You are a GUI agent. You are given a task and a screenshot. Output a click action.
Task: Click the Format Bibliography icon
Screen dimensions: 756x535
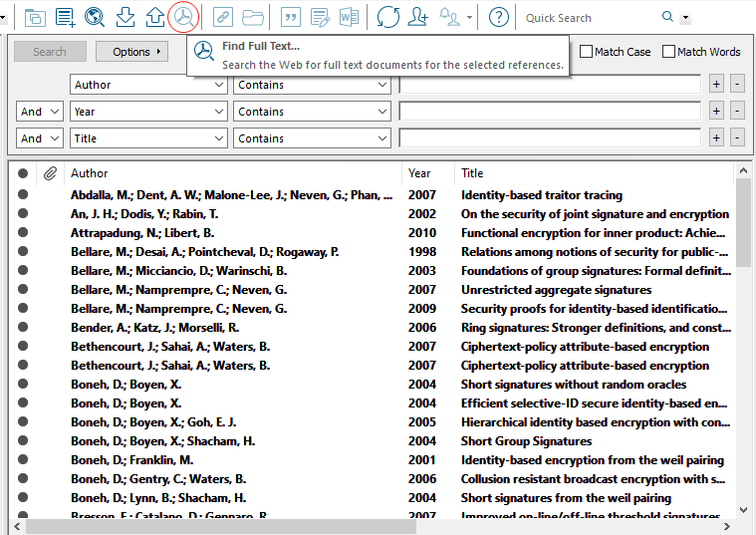[320, 17]
